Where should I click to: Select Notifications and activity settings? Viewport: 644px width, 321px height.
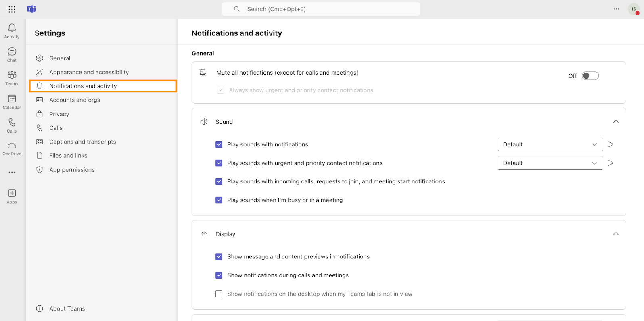(x=103, y=86)
